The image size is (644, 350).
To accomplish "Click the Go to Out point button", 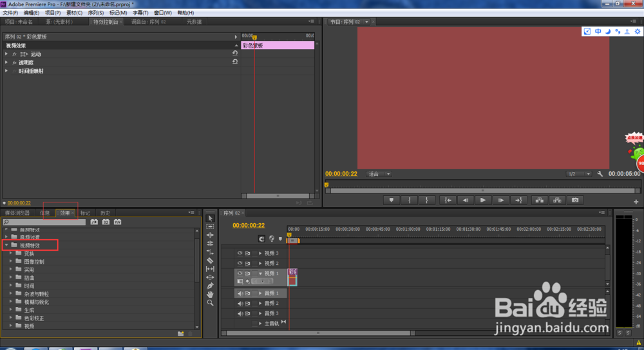I will [x=518, y=200].
